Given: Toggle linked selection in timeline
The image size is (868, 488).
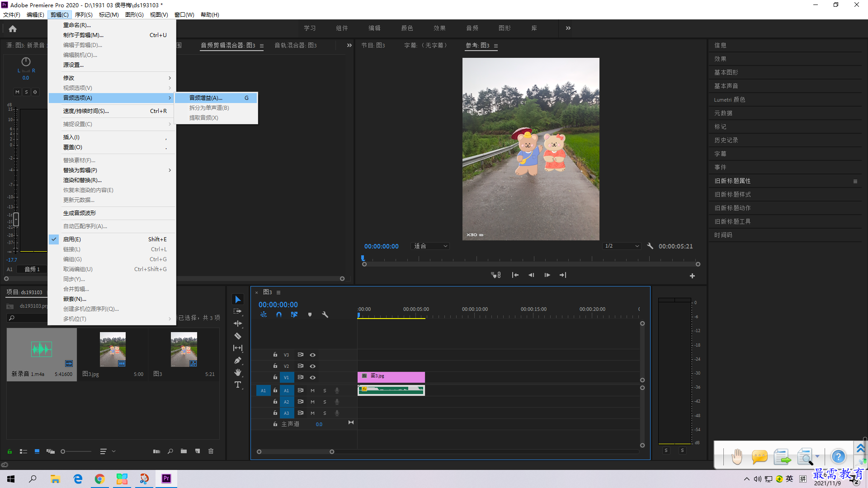Looking at the screenshot, I should coord(294,314).
